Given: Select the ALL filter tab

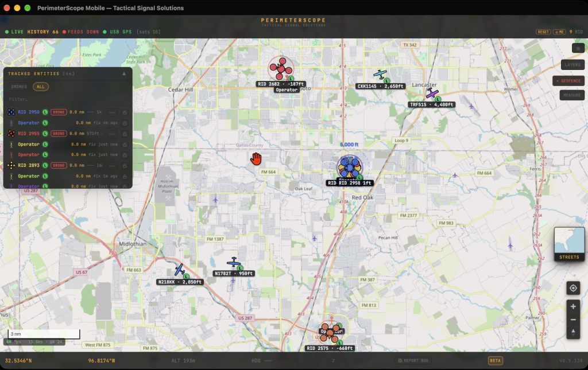Looking at the screenshot, I should click(x=41, y=87).
